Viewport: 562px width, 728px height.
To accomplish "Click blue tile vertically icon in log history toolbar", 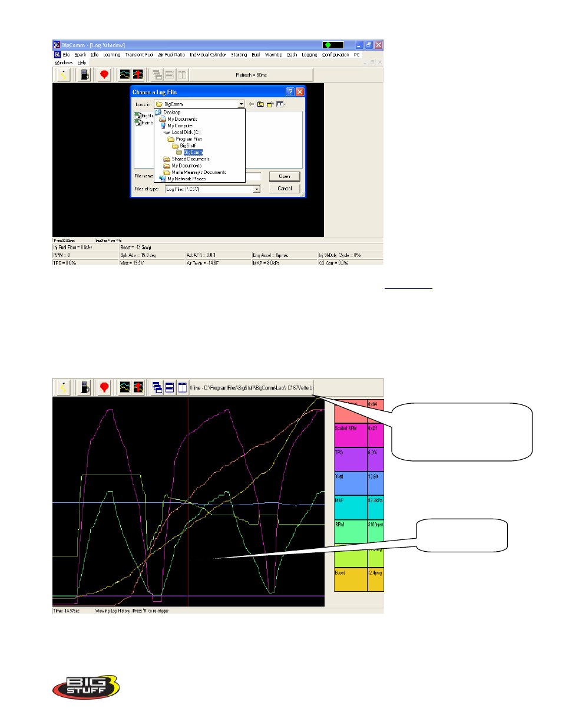I will (x=183, y=387).
